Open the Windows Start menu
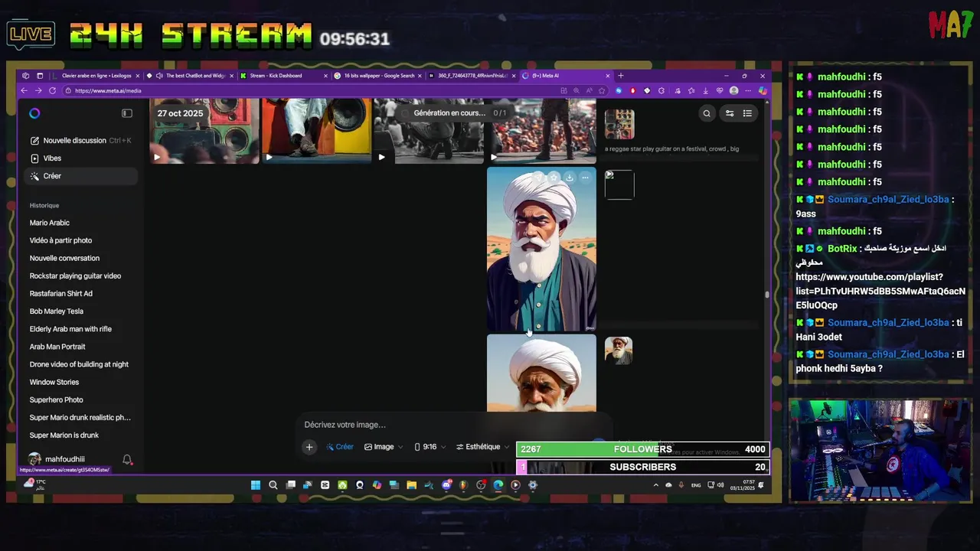This screenshot has width=980, height=551. coord(256,485)
